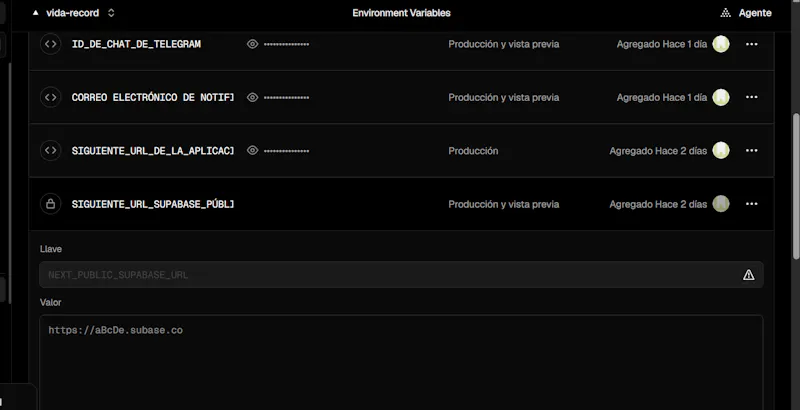Viewport: 800px width, 410px height.
Task: Click Agente button in top bar
Action: pyautogui.click(x=746, y=13)
